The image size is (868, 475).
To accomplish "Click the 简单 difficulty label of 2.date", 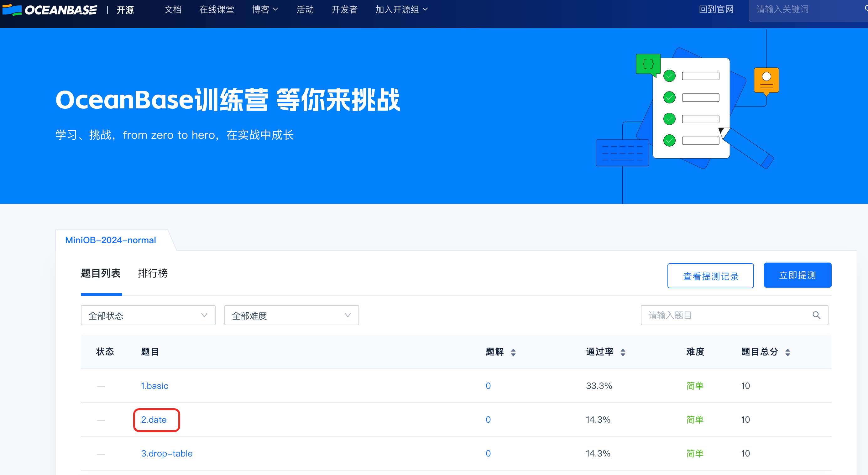I will point(695,420).
